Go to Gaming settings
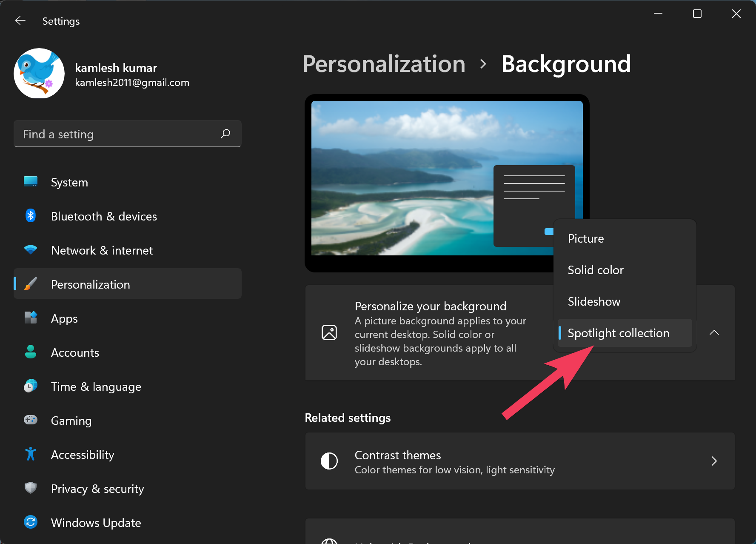Screen dimensions: 756x544 pyautogui.click(x=128, y=421)
